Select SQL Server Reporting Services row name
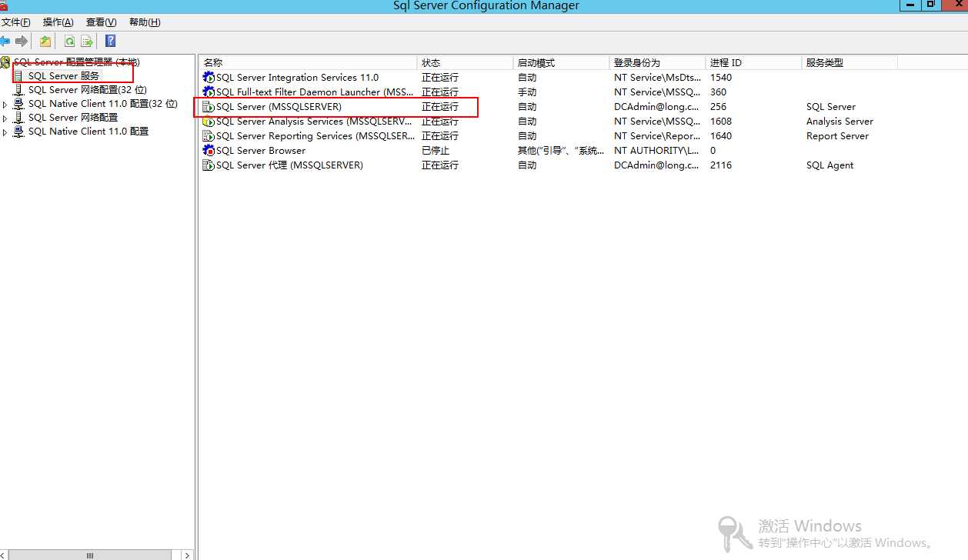968x560 pixels. click(x=315, y=136)
